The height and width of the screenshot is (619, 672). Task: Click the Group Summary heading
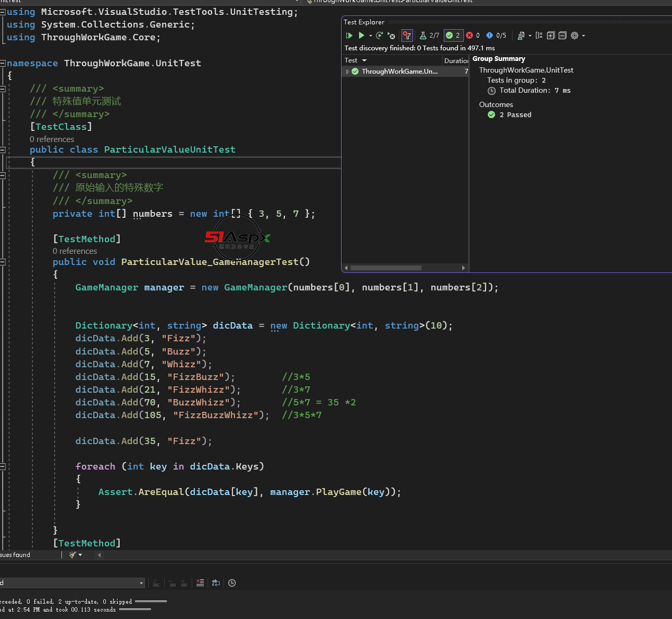499,59
